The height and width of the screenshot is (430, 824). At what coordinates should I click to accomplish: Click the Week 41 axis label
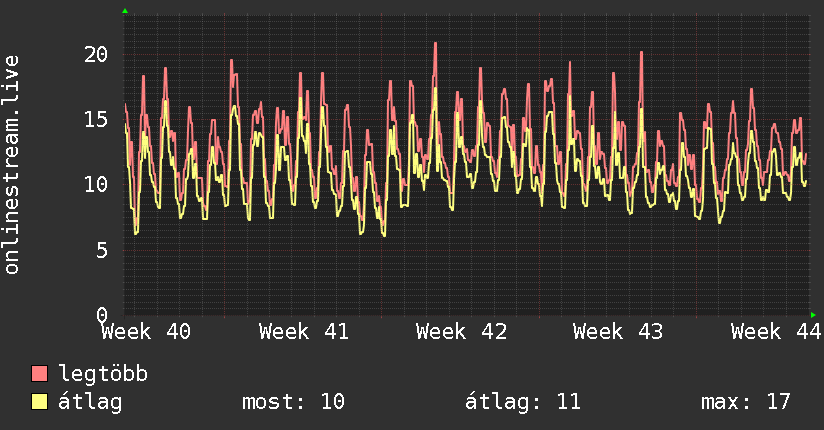click(304, 332)
